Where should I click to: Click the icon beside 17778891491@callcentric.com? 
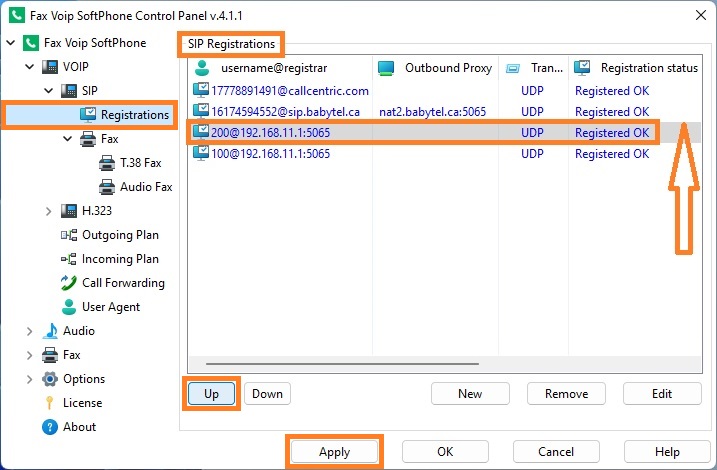(x=201, y=90)
